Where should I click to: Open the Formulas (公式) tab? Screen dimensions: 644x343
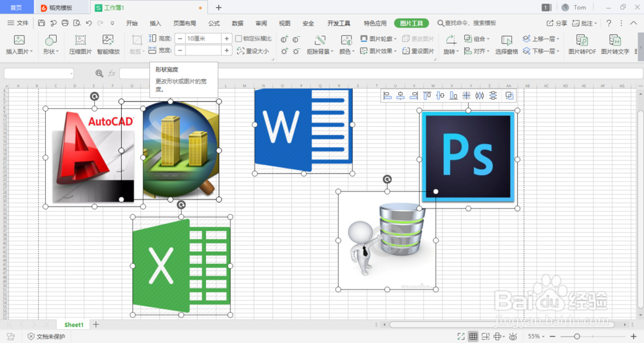[214, 23]
